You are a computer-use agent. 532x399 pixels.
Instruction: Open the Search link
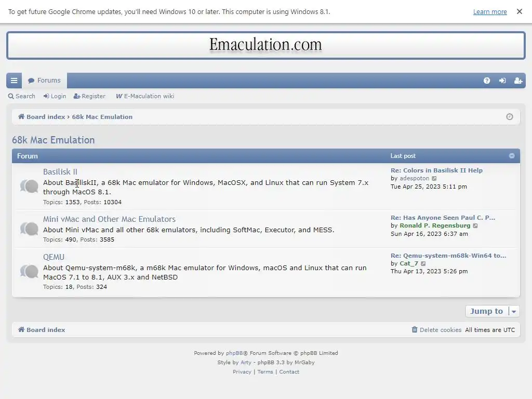[22, 96]
